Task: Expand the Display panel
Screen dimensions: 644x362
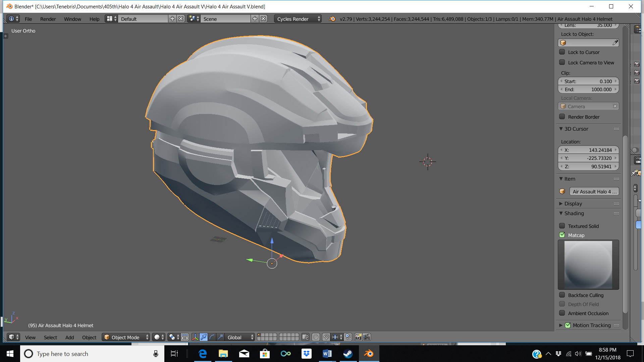Action: [x=561, y=203]
